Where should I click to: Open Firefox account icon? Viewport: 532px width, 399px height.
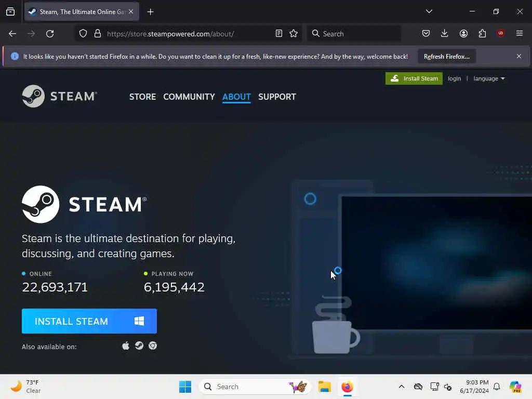click(x=463, y=33)
